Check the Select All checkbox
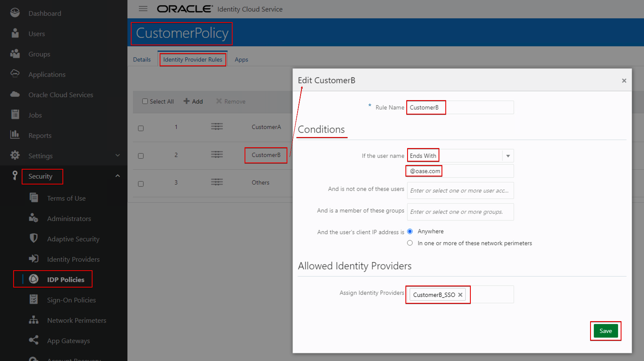Screen dimensions: 644x361 [145, 101]
